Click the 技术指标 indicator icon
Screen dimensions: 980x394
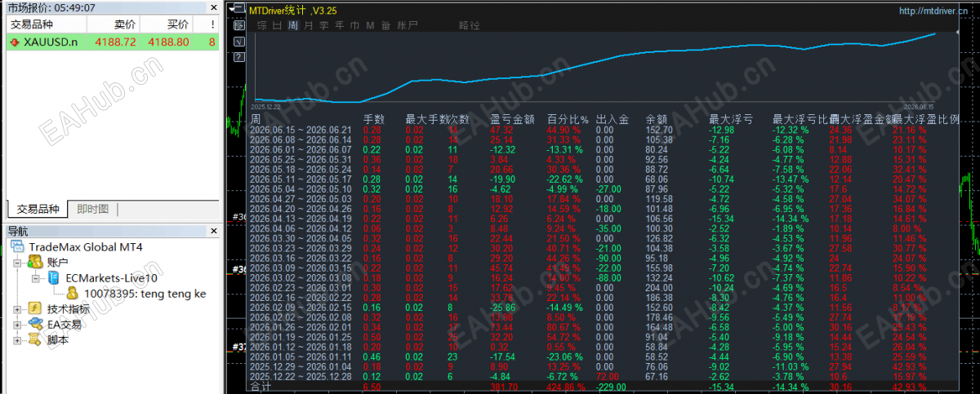pos(35,308)
